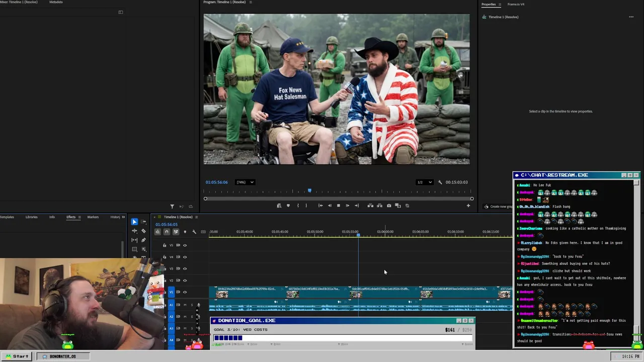
Task: Toggle sync lock on track V2
Action: 178,281
